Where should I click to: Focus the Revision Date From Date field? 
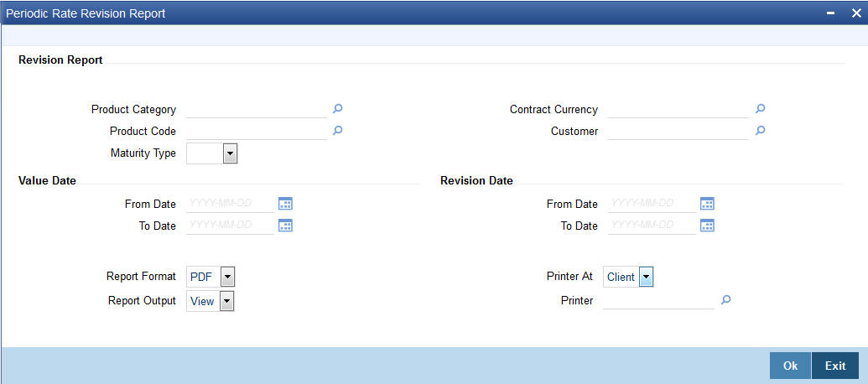pos(652,204)
